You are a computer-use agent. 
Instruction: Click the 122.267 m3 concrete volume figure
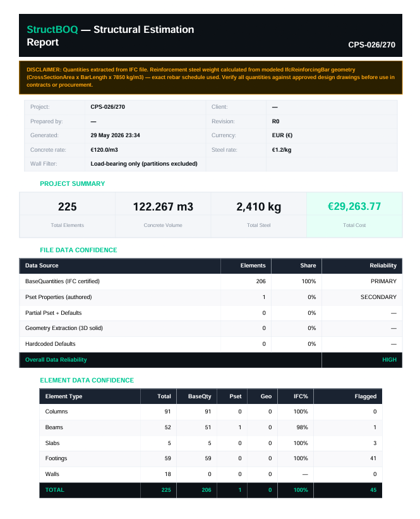[163, 207]
